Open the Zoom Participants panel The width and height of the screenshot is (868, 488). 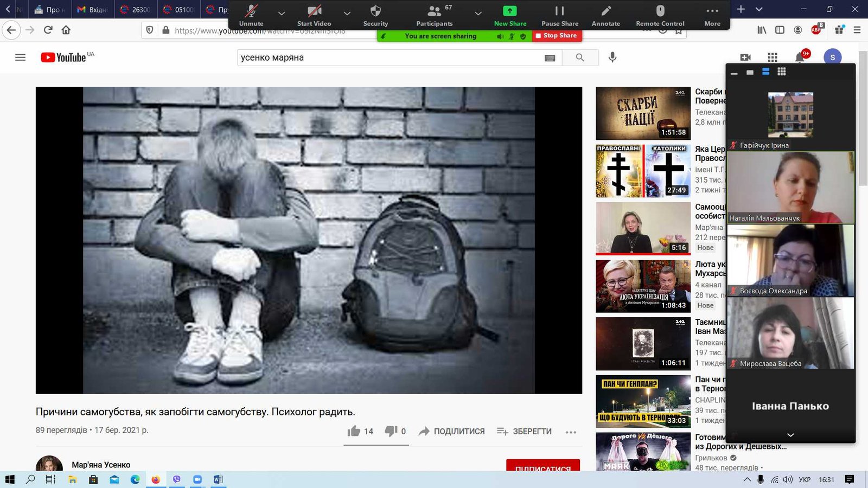[x=434, y=11]
